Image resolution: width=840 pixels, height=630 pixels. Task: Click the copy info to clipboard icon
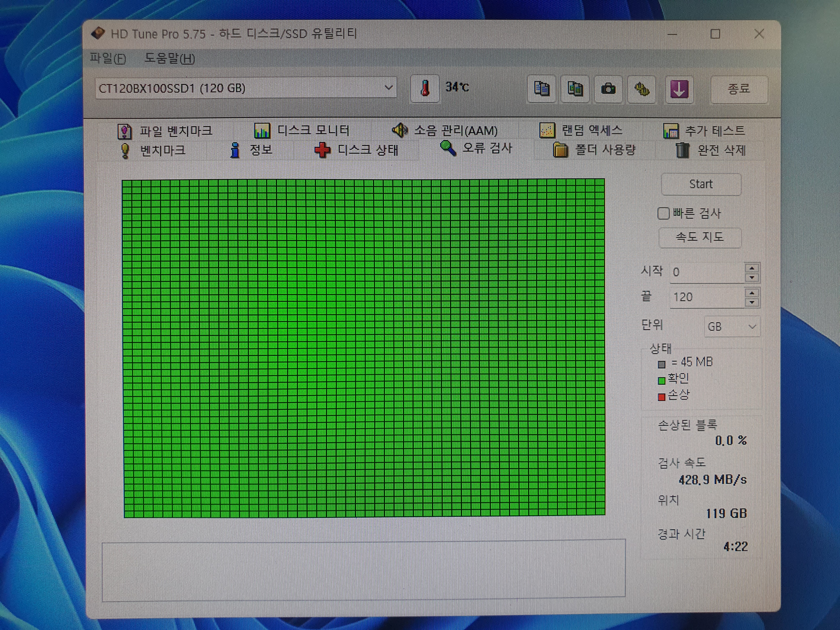click(x=541, y=89)
